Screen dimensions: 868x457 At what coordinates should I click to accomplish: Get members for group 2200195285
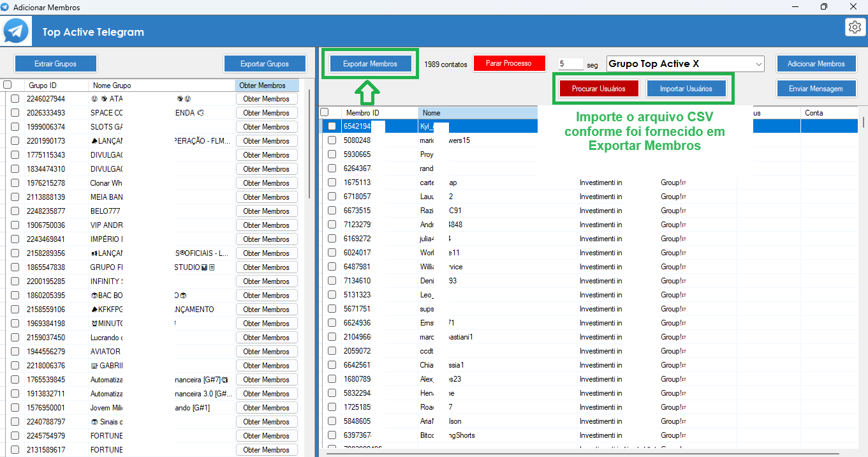click(x=267, y=281)
